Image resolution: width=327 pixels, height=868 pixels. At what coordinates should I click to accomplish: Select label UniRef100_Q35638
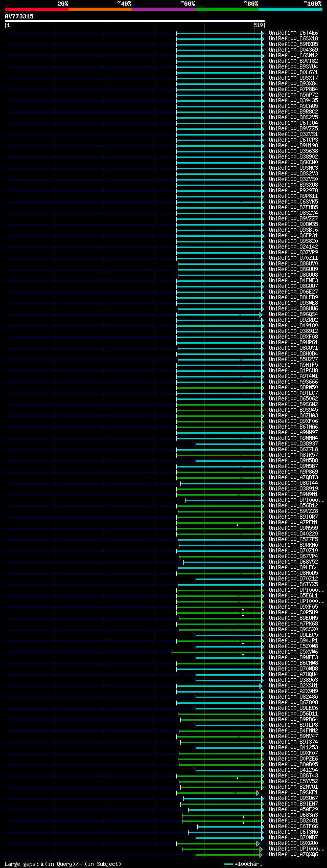click(293, 151)
